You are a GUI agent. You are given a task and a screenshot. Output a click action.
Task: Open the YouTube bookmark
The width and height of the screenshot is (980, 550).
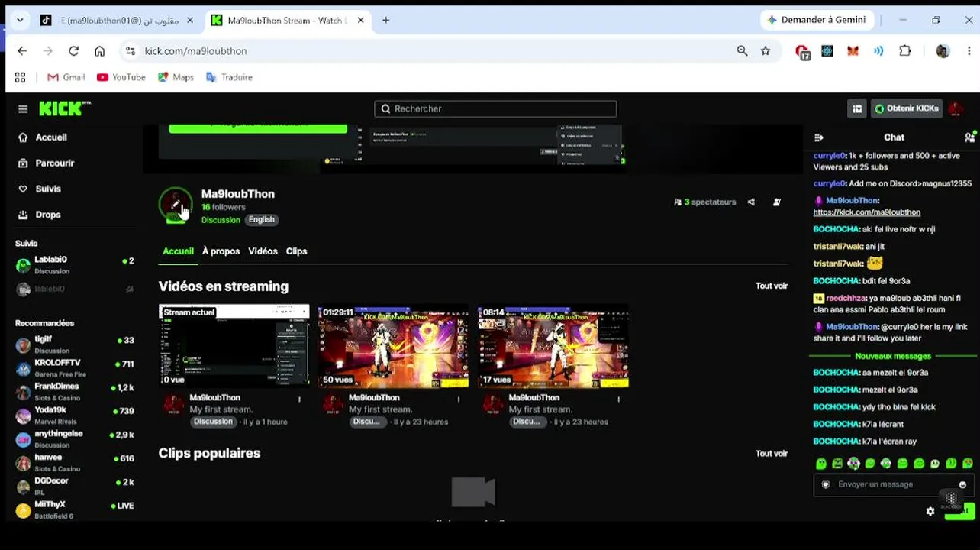(121, 77)
